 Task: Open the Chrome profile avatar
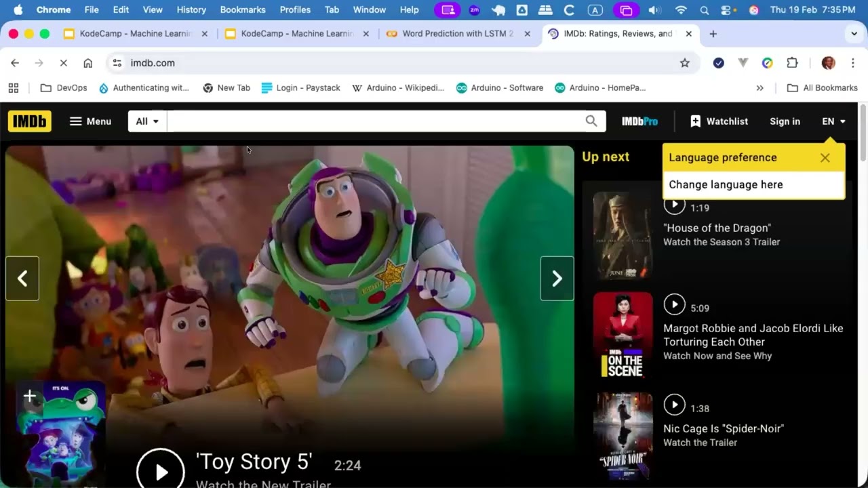click(828, 63)
